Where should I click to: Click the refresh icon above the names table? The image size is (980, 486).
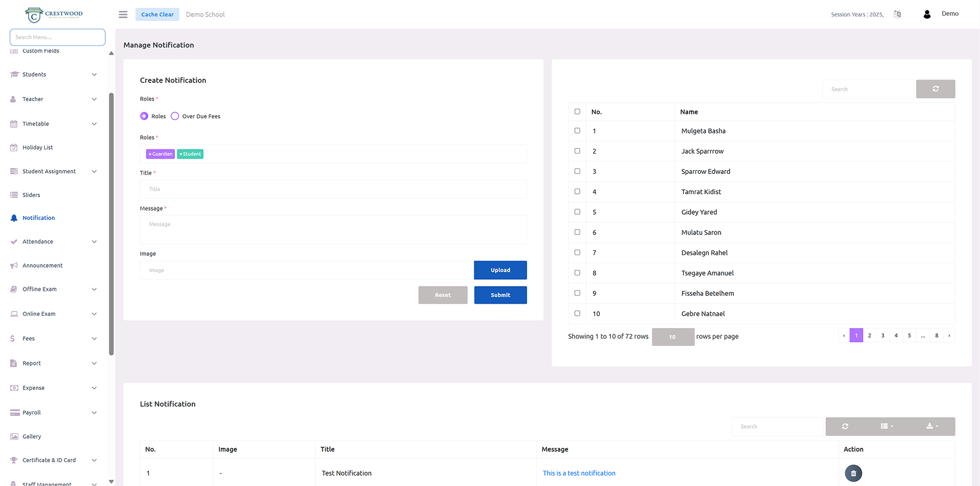(x=935, y=89)
